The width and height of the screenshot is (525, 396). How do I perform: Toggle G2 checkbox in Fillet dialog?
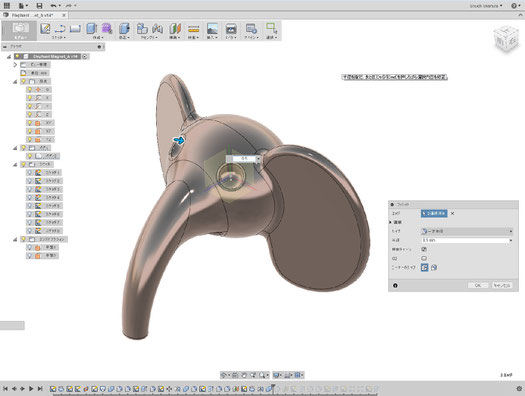pos(424,258)
